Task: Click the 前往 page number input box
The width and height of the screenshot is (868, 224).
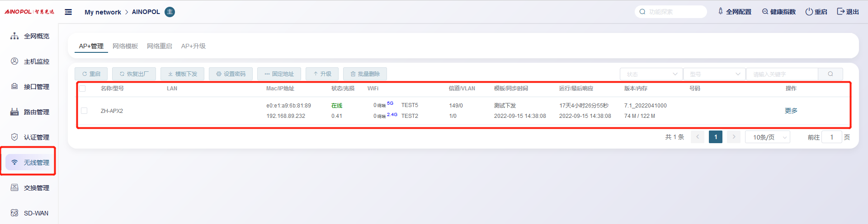Action: [x=831, y=137]
